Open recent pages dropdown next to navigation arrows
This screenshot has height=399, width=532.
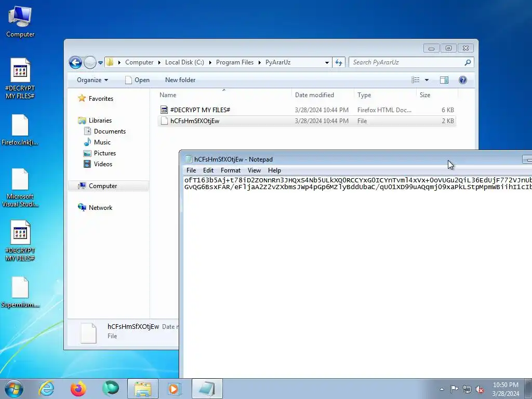(x=100, y=63)
